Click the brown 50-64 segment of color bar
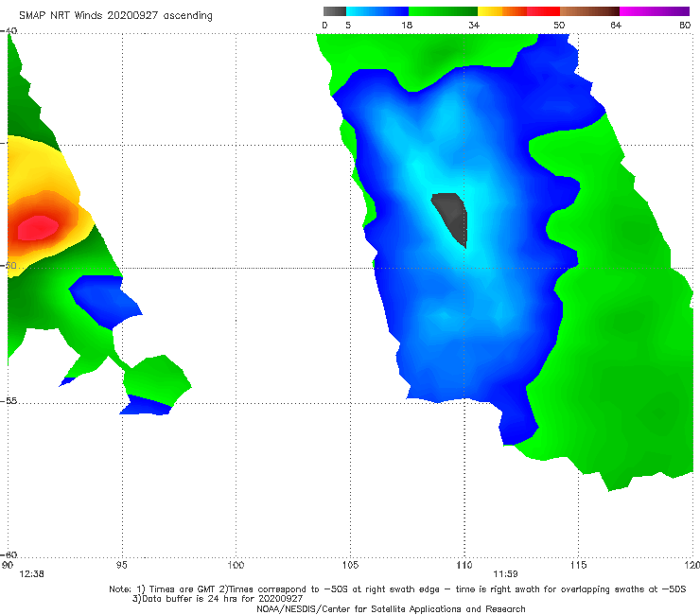700x615 pixels. (589, 11)
